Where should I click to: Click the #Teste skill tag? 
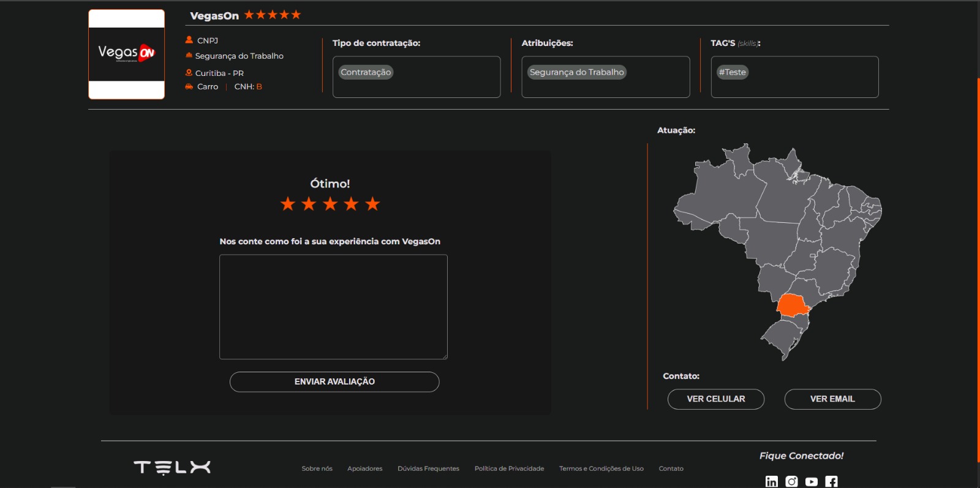pyautogui.click(x=733, y=72)
